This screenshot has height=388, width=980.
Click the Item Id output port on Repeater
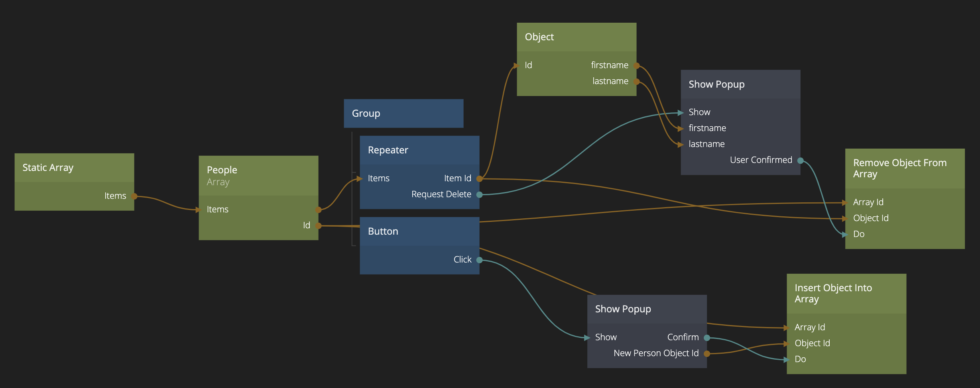coord(479,179)
